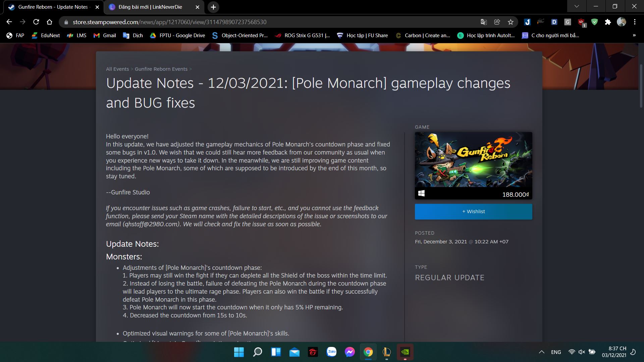The height and width of the screenshot is (362, 644).
Task: Open the Chrome three-dot menu
Action: (635, 22)
